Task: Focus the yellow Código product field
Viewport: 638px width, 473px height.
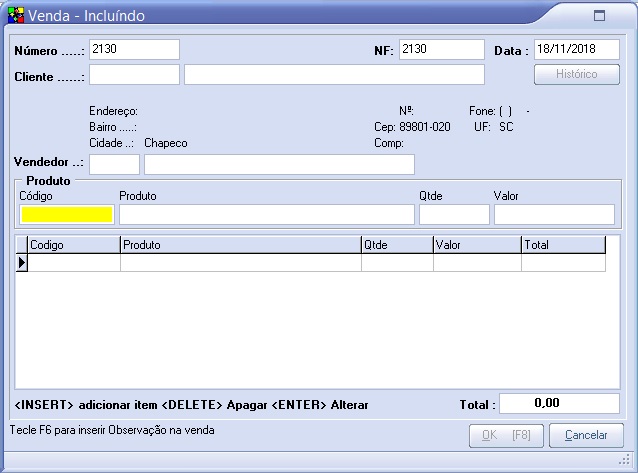Action: 67,214
